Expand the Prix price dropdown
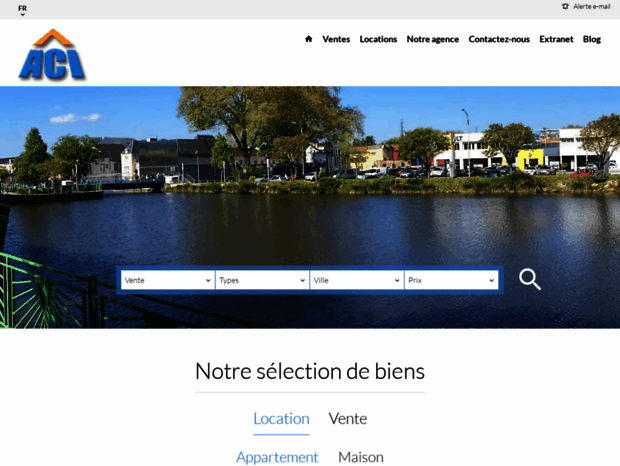Viewport: 620px width, 466px height. coord(451,281)
